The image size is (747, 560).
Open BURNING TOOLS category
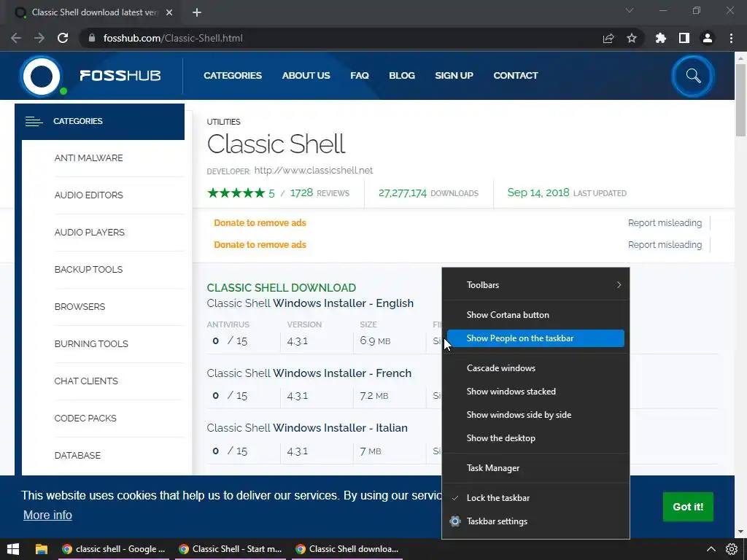coord(91,344)
